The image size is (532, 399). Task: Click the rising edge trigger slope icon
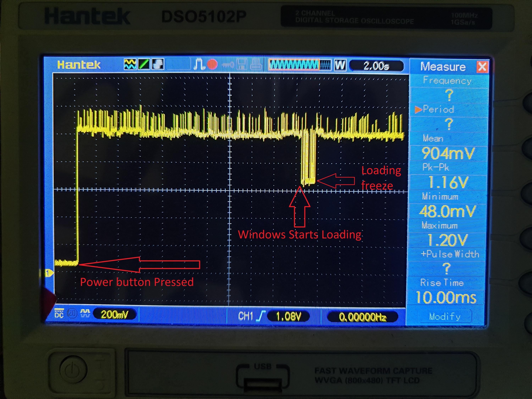[261, 316]
